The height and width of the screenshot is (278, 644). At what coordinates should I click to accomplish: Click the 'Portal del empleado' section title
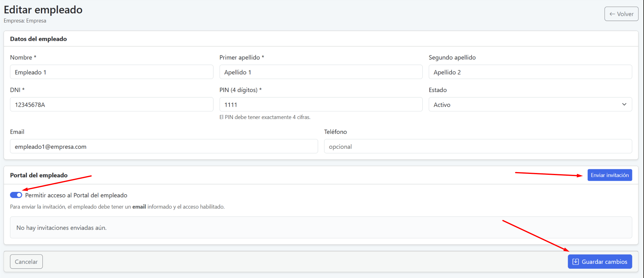pyautogui.click(x=39, y=175)
